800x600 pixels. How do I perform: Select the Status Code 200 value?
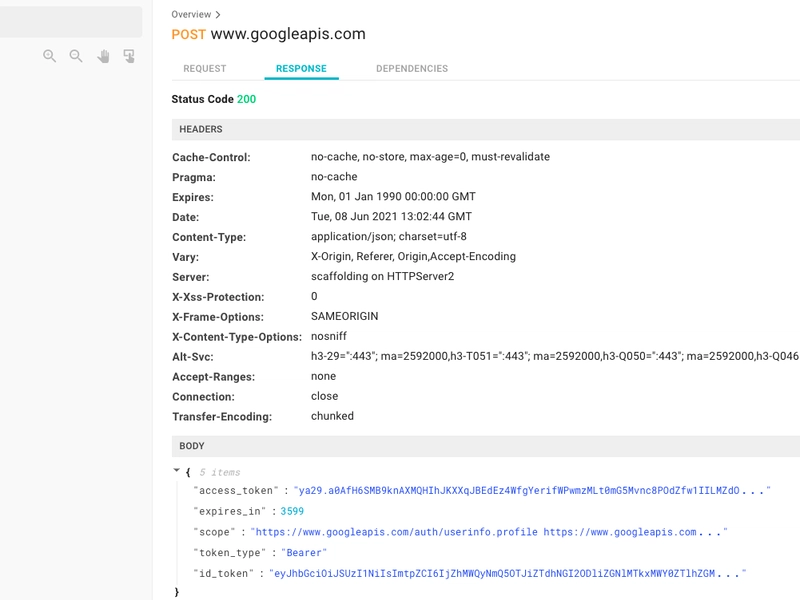pos(246,99)
